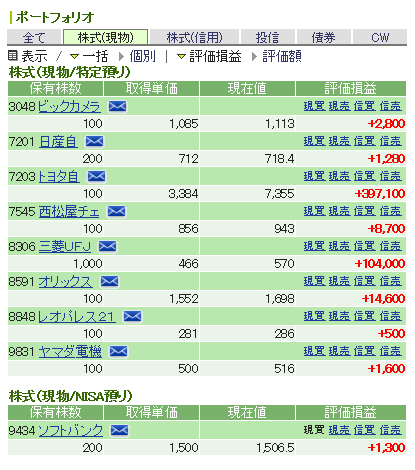This screenshot has height=470, width=415.
Task: Click 信売 for ソフトバンク
Action: (x=390, y=430)
